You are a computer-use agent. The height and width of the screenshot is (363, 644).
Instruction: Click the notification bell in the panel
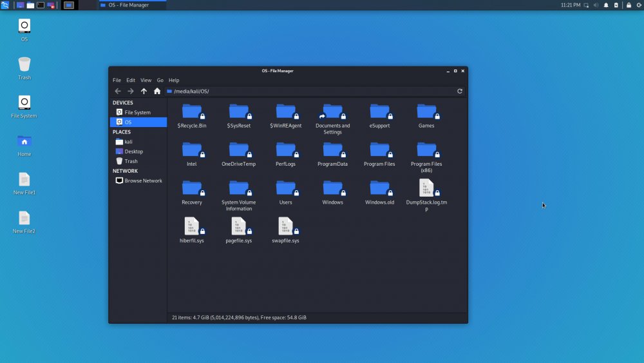606,5
